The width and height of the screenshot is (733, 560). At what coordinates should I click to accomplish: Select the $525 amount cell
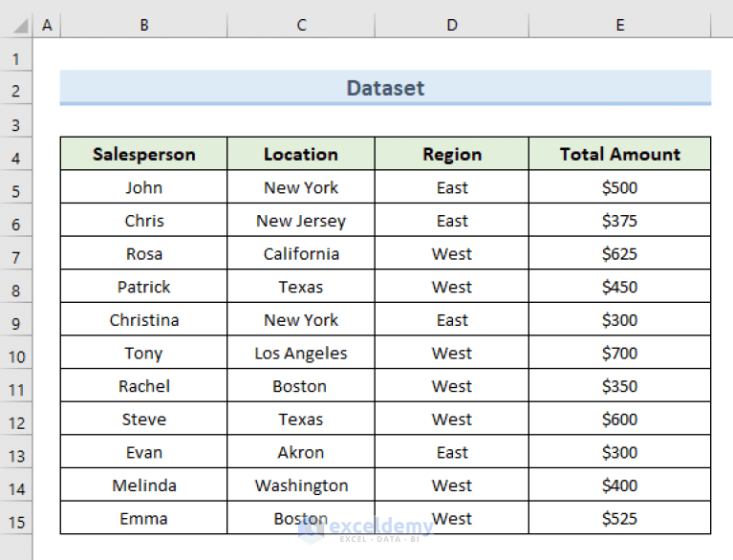point(620,518)
